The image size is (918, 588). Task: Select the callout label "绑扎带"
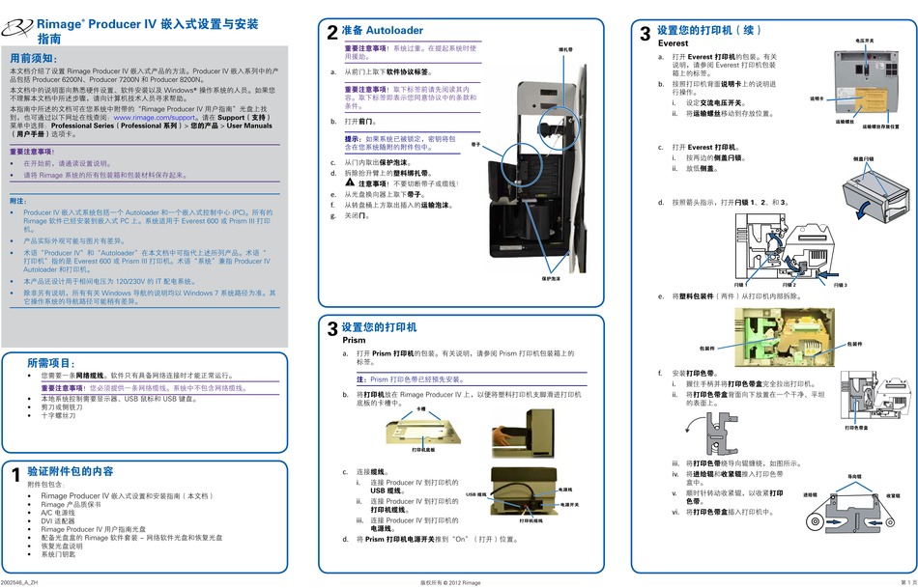[x=565, y=50]
